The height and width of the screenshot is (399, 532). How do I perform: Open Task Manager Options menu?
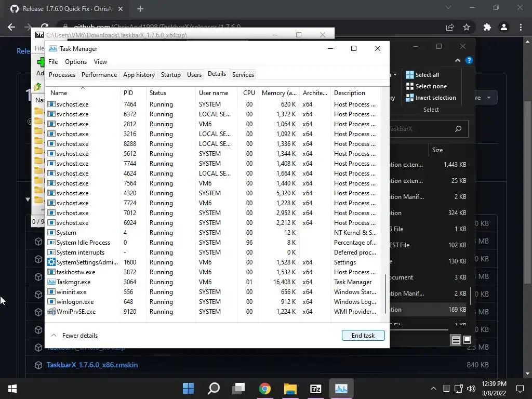click(x=76, y=62)
